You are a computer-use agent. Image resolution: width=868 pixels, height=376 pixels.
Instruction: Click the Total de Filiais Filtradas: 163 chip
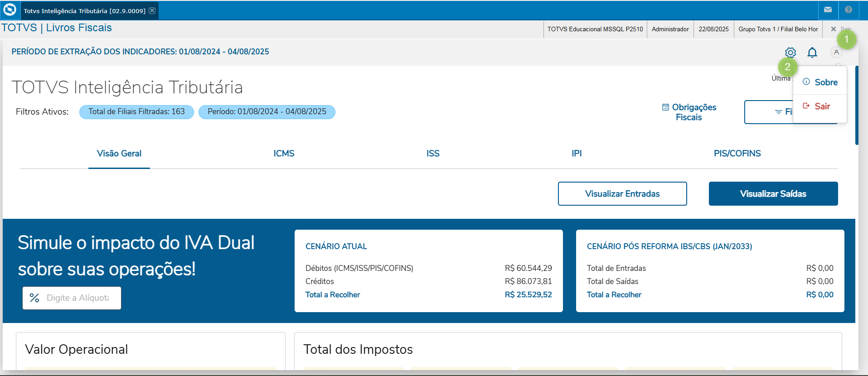tap(136, 112)
